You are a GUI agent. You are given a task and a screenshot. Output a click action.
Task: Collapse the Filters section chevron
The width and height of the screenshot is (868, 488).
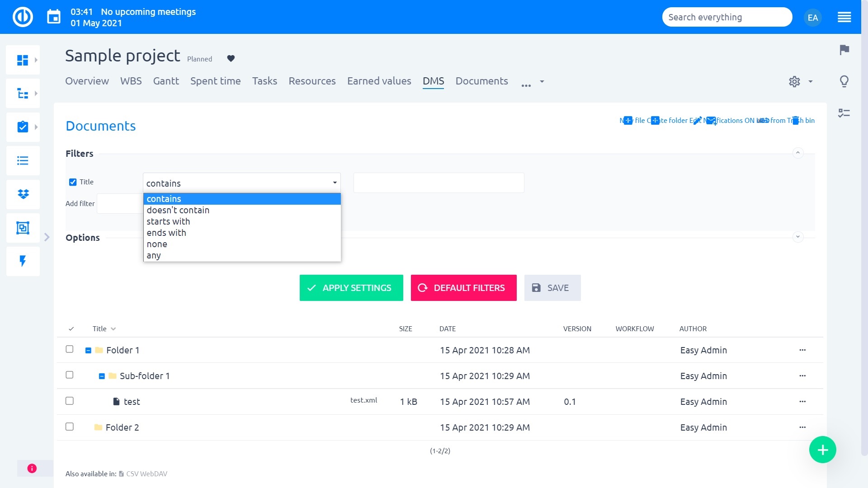798,153
